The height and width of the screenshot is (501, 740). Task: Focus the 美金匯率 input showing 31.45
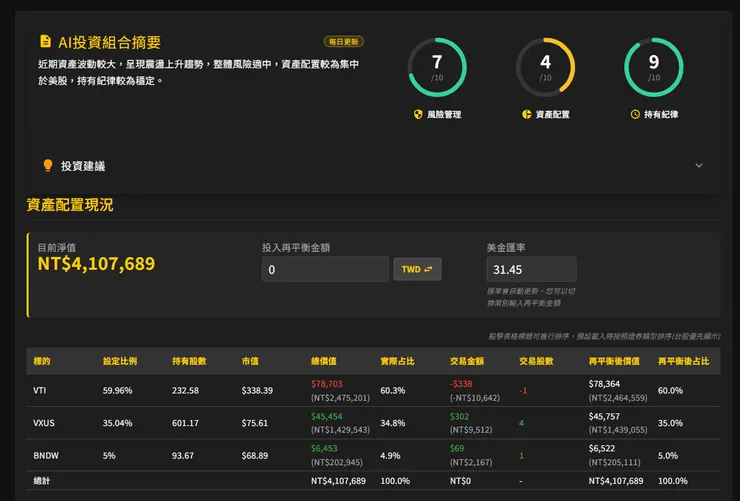tap(531, 269)
